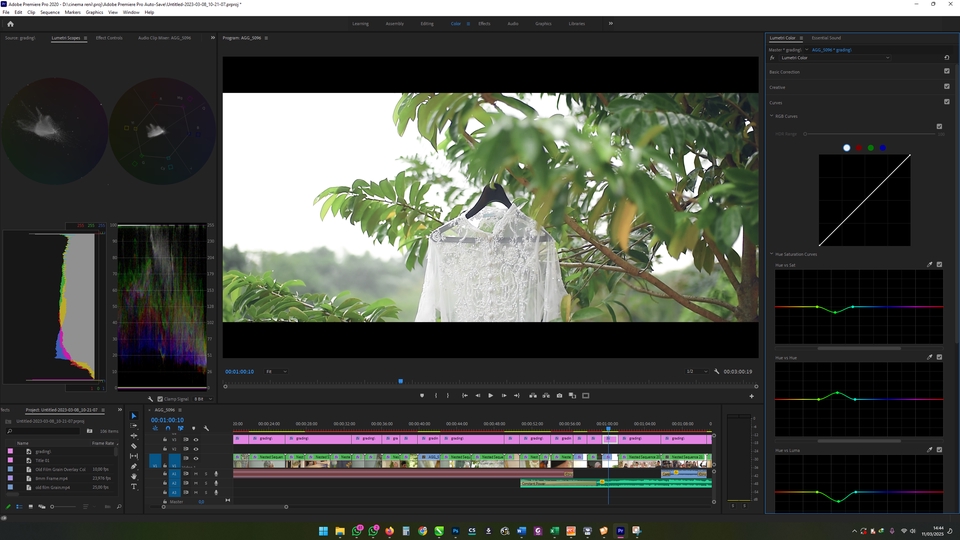Screen dimensions: 960x540
Task: Open the Essential Sound tab
Action: pos(826,38)
